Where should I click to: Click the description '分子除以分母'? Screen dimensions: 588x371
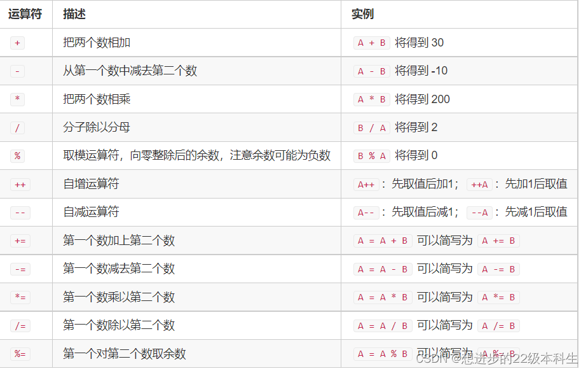tap(97, 127)
